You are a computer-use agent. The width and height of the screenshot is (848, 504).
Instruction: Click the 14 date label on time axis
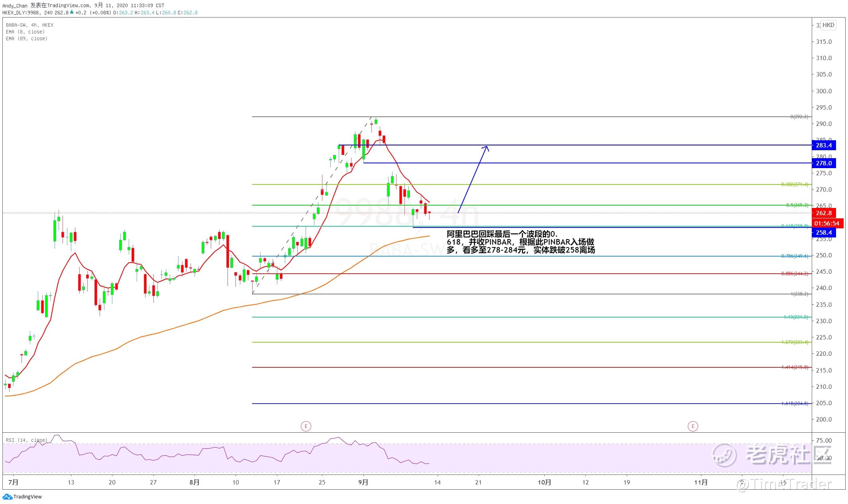tap(438, 482)
